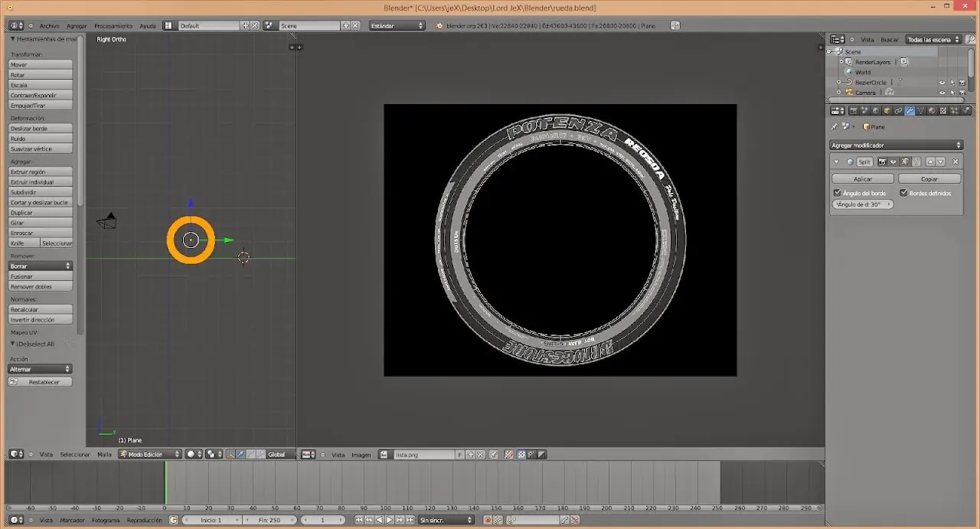The width and height of the screenshot is (980, 529).
Task: Toggle Split modifier render visibility (camera)
Action: 882,162
